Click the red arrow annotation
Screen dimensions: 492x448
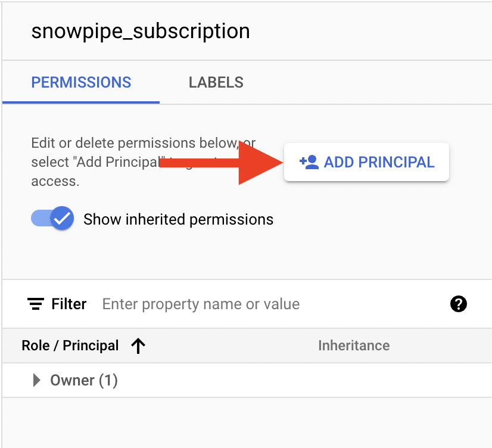click(x=222, y=163)
